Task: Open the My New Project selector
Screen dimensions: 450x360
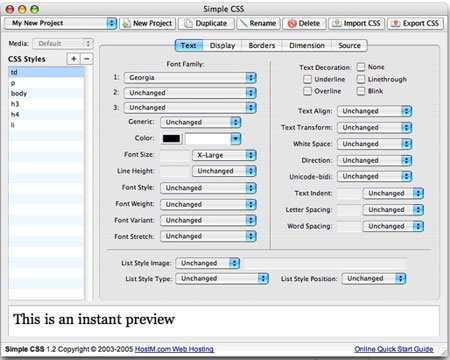Action: (x=60, y=23)
